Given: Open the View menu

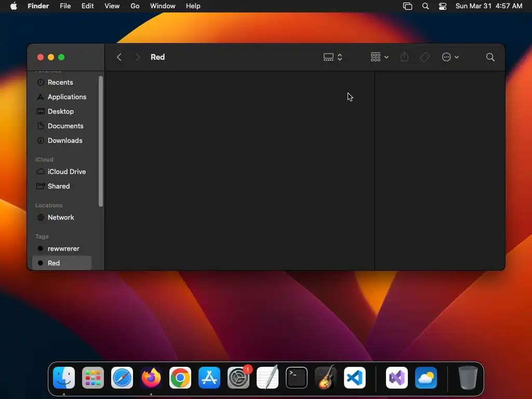Looking at the screenshot, I should pos(112,6).
